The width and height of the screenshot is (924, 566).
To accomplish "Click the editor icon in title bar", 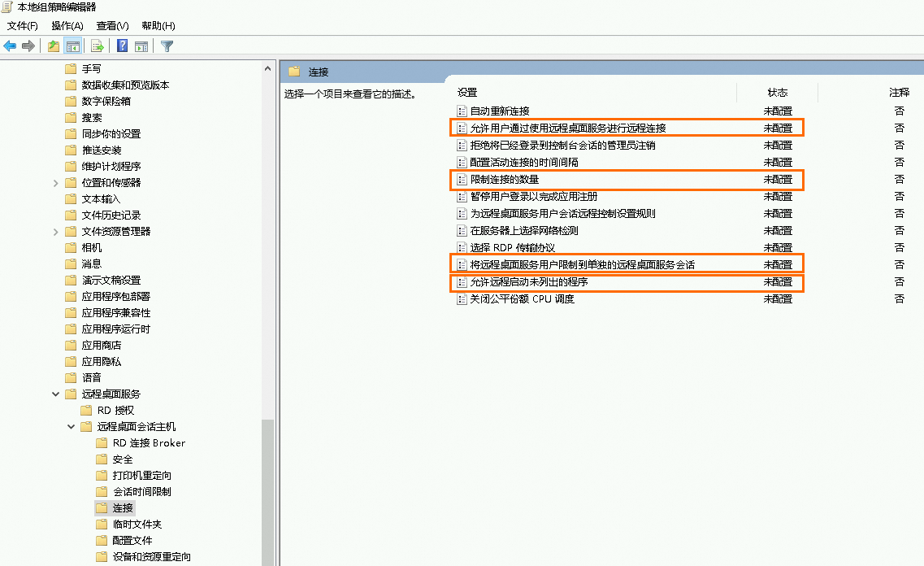I will click(7, 7).
